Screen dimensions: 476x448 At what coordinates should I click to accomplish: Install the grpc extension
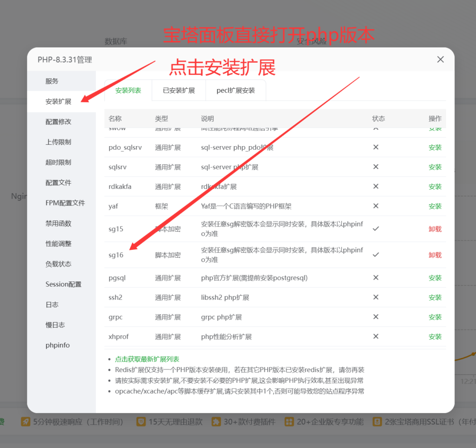435,317
